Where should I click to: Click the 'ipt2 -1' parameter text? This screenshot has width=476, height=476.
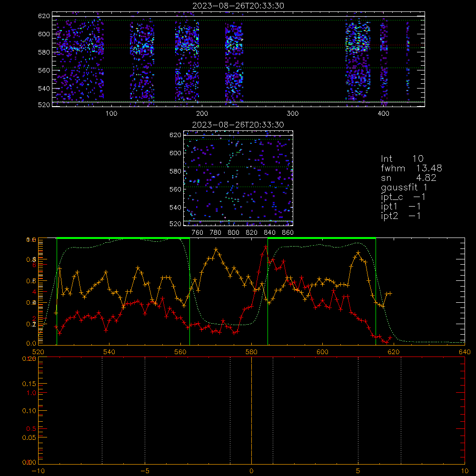click(x=401, y=216)
